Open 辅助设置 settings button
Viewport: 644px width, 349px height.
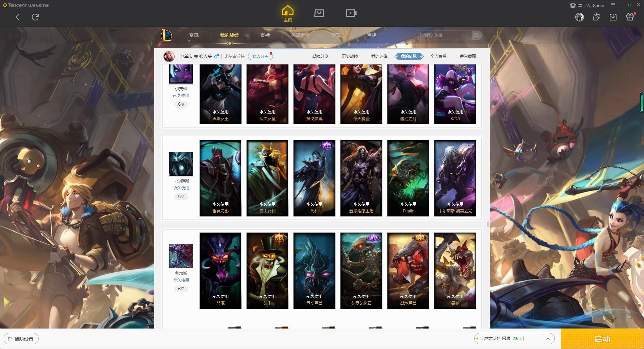coord(21,339)
